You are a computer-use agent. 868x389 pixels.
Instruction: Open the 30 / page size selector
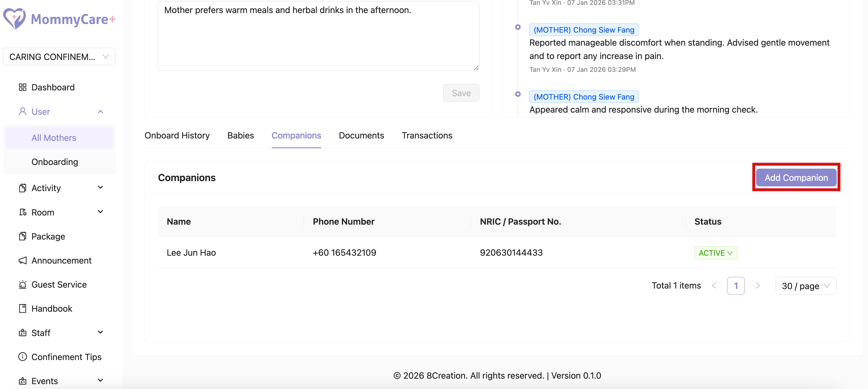click(x=805, y=286)
